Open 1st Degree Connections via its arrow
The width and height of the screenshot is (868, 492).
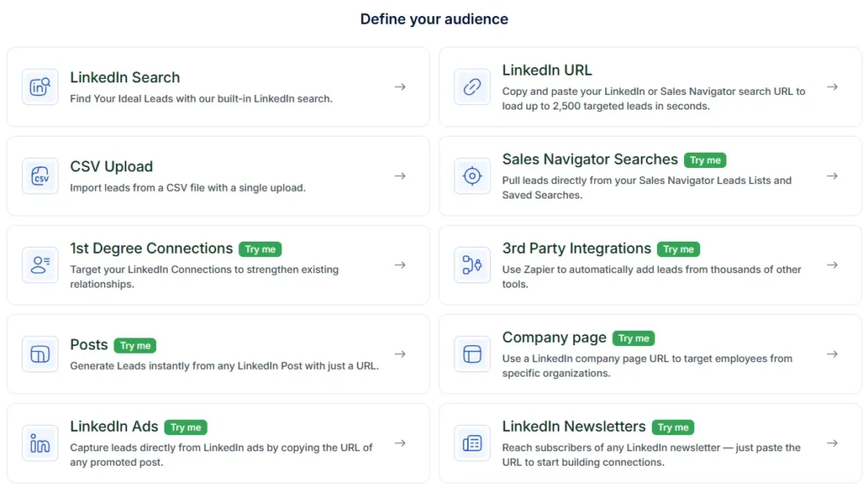point(400,265)
